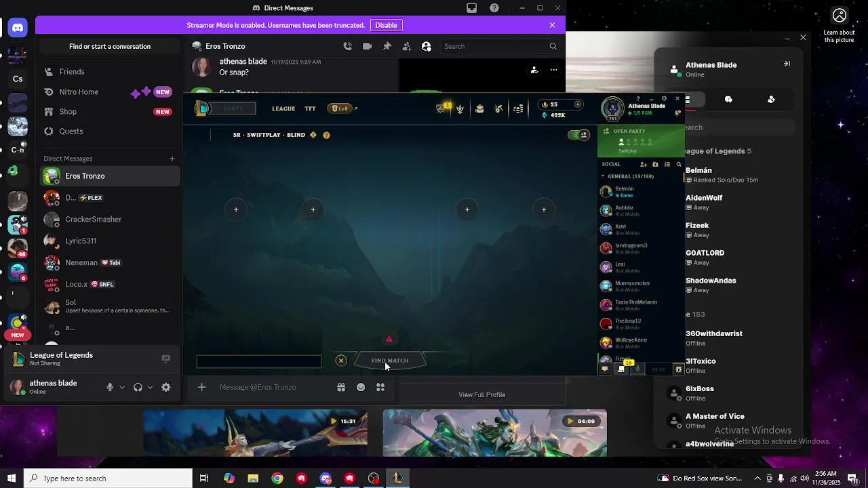
Task: Open the 15:31 video thumbnail
Action: coord(256,434)
